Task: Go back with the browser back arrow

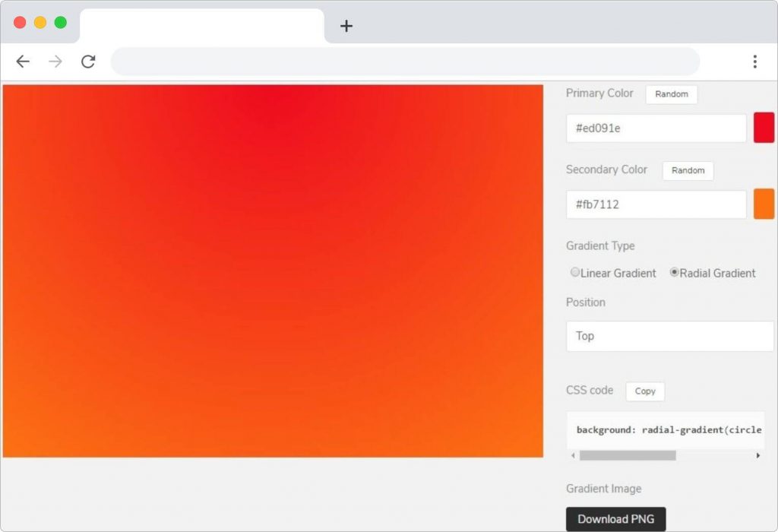Action: (23, 62)
